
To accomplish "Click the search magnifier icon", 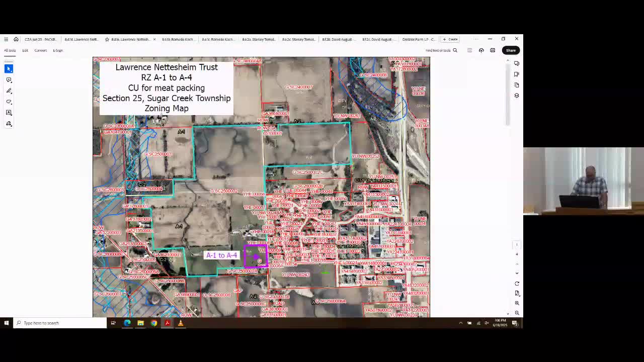I will coord(455,50).
